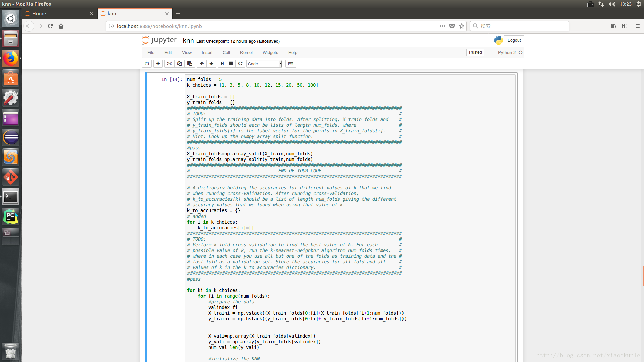Insert a cell below with the plus icon
644x362 pixels.
(x=158, y=64)
